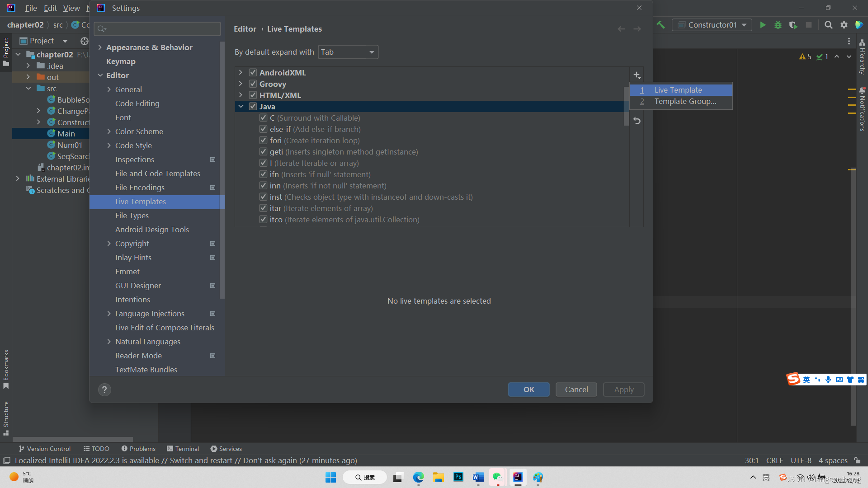The image size is (868, 488).
Task: Click the plus add template icon
Action: [x=637, y=75]
